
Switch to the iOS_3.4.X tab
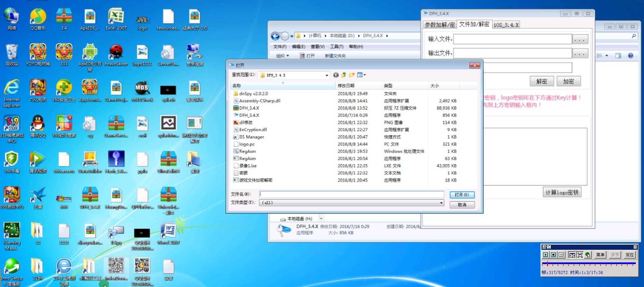(x=506, y=25)
